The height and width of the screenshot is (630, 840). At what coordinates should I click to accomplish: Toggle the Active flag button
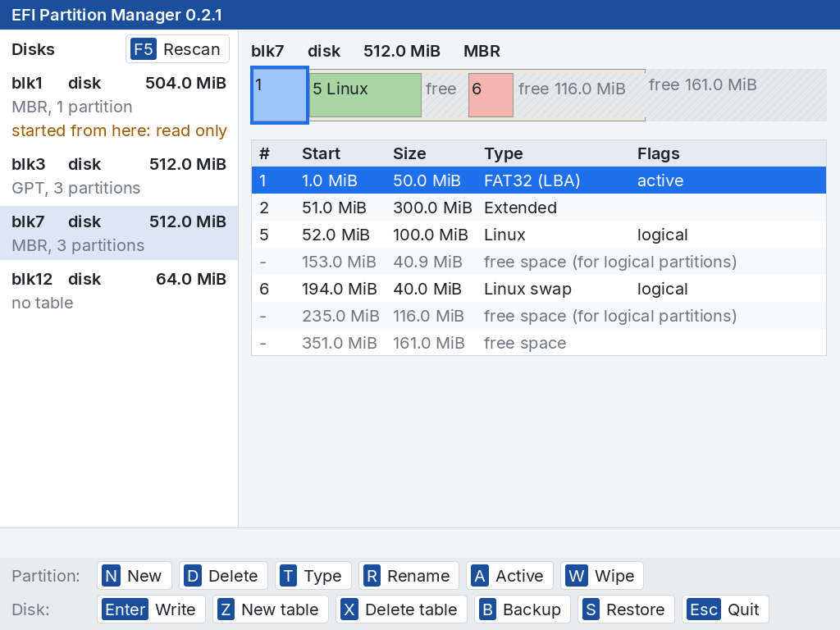pyautogui.click(x=509, y=576)
